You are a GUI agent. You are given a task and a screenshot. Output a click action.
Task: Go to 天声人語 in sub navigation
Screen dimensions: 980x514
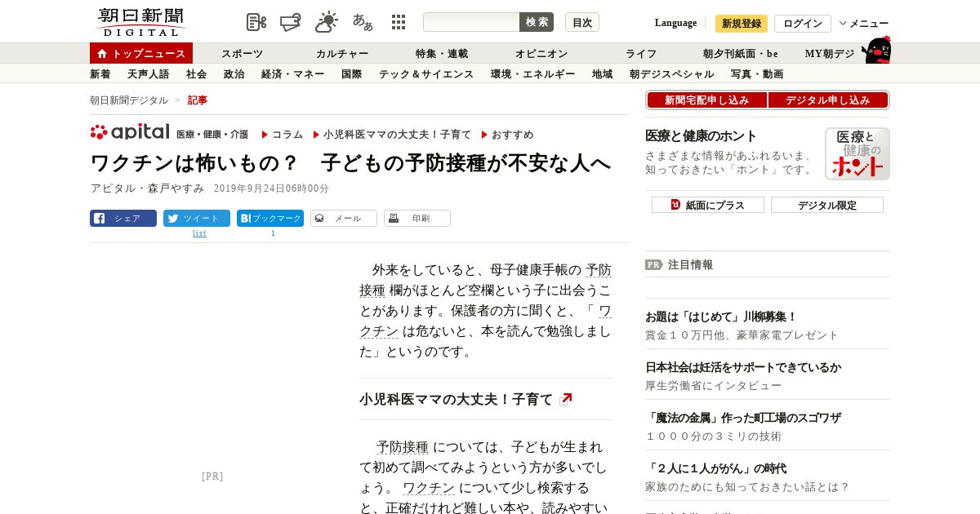coord(149,74)
